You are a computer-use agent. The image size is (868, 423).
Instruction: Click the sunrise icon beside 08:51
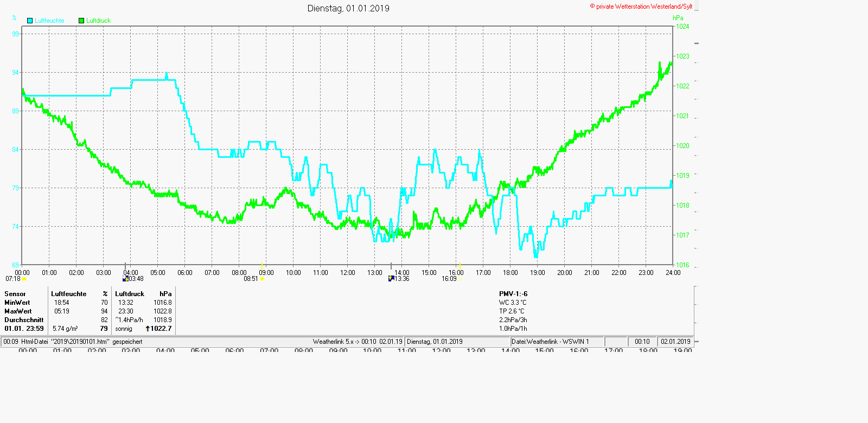point(262,279)
